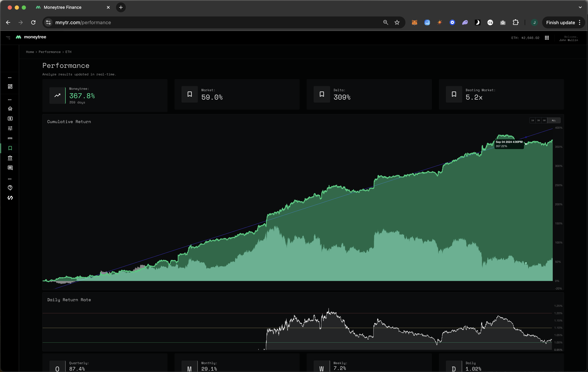Collapse the sidebar with hamburger menu icon
Image resolution: width=588 pixels, height=372 pixels.
(8, 38)
